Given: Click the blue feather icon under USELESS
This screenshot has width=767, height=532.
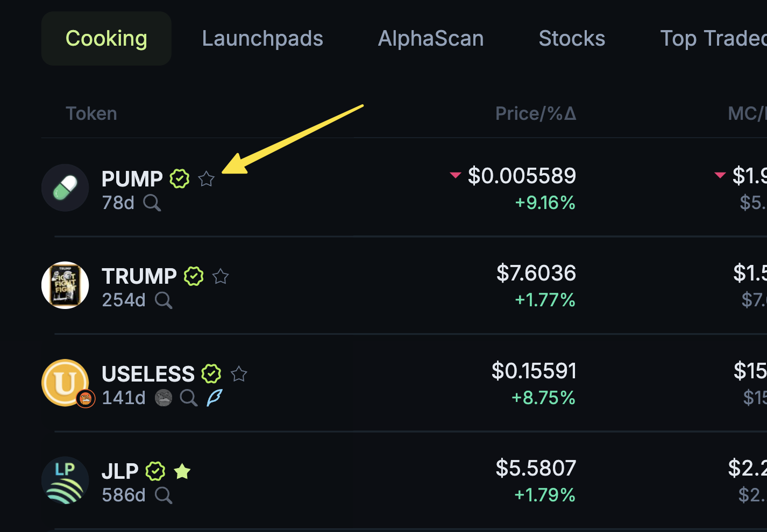Looking at the screenshot, I should 215,398.
